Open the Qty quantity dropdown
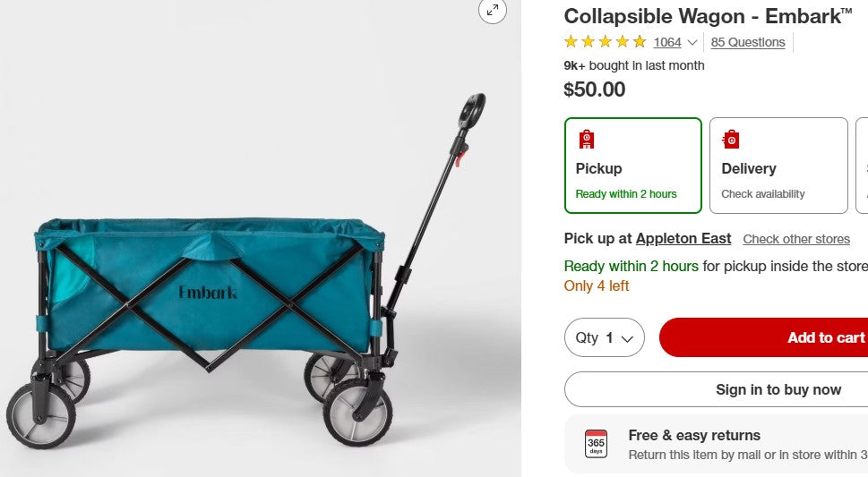This screenshot has height=477, width=868. (605, 337)
